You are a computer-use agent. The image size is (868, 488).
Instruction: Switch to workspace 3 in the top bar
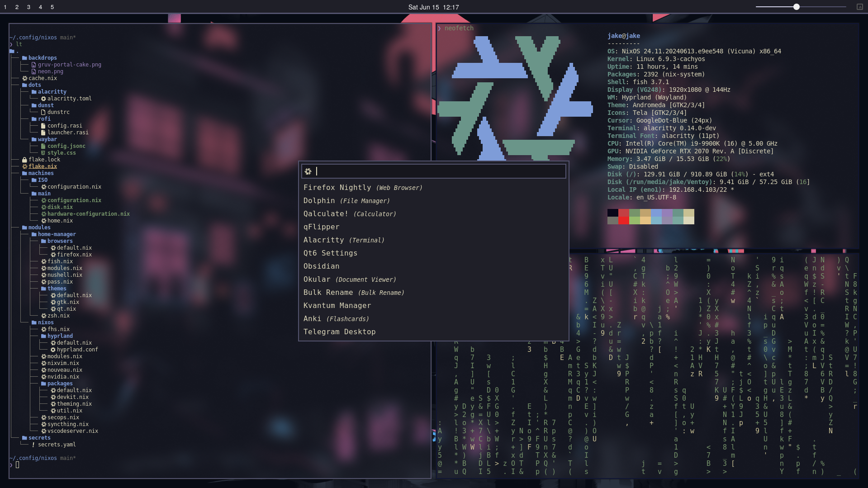click(x=28, y=7)
